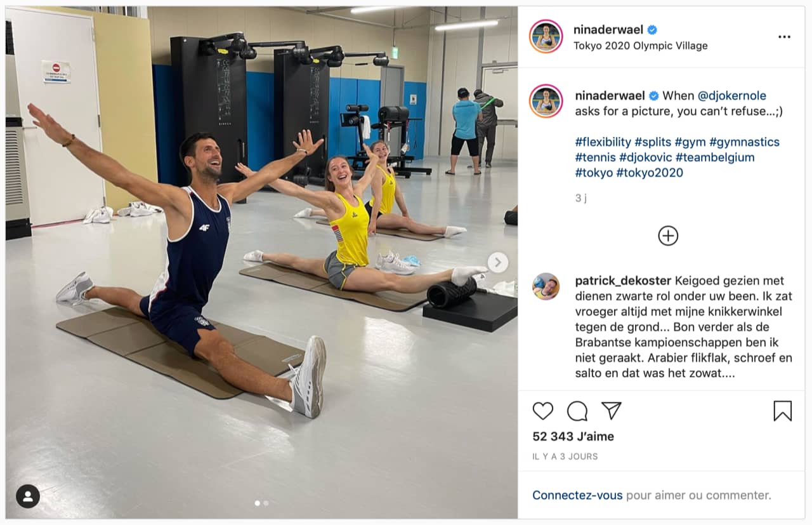
Task: Open patrick_dekoster's avatar
Action: [x=546, y=286]
